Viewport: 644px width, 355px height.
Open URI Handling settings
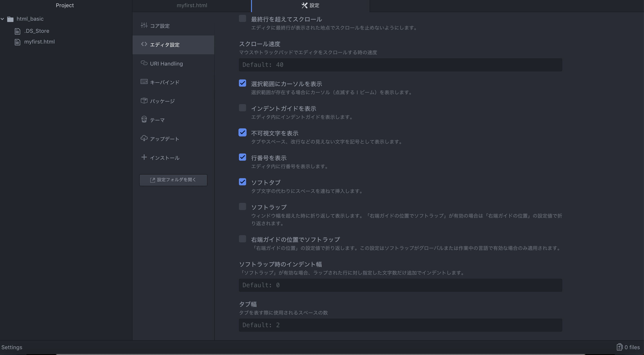166,64
